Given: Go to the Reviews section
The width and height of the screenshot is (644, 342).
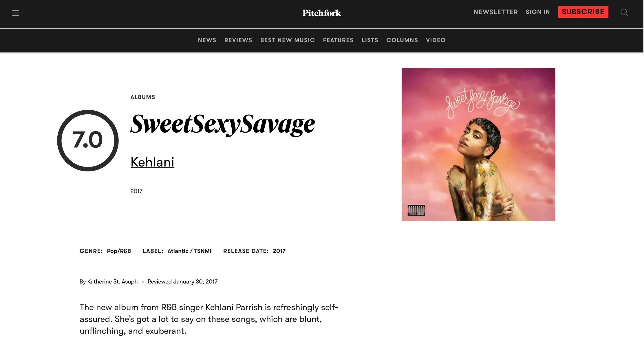Looking at the screenshot, I should (238, 40).
